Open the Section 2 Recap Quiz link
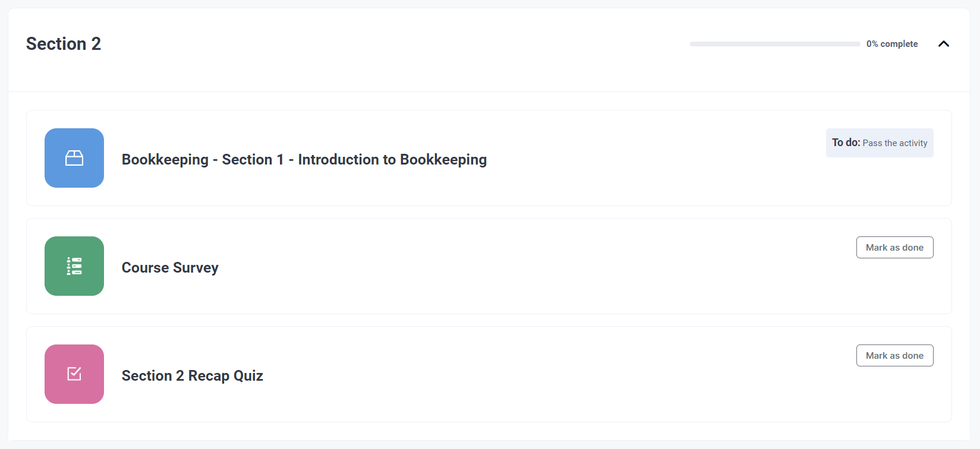This screenshot has height=449, width=980. (192, 375)
